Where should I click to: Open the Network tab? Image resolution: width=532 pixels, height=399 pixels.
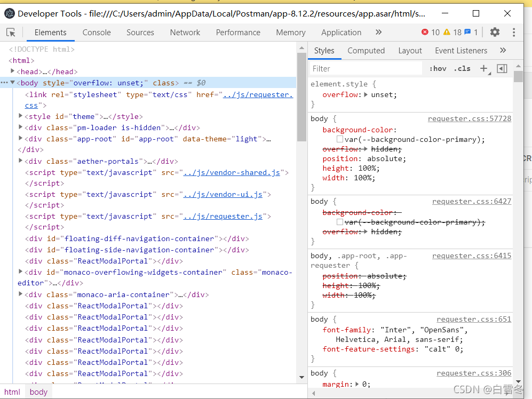click(x=185, y=32)
